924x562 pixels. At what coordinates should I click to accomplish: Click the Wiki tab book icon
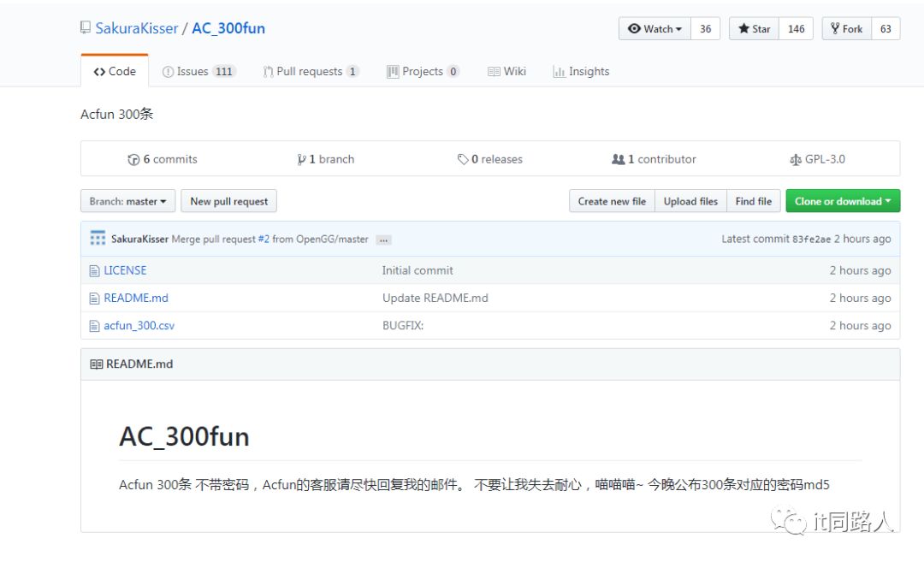(x=494, y=72)
